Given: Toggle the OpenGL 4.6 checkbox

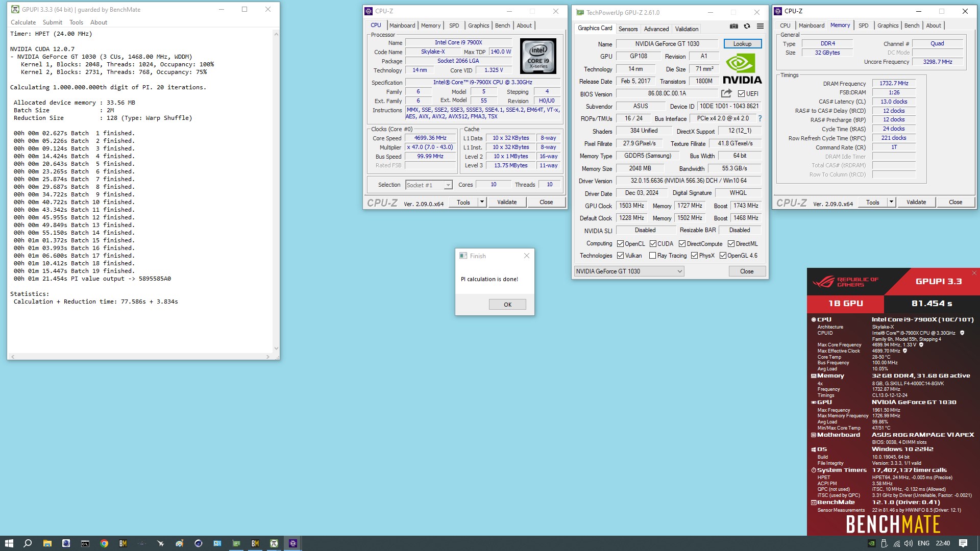Looking at the screenshot, I should 723,256.
